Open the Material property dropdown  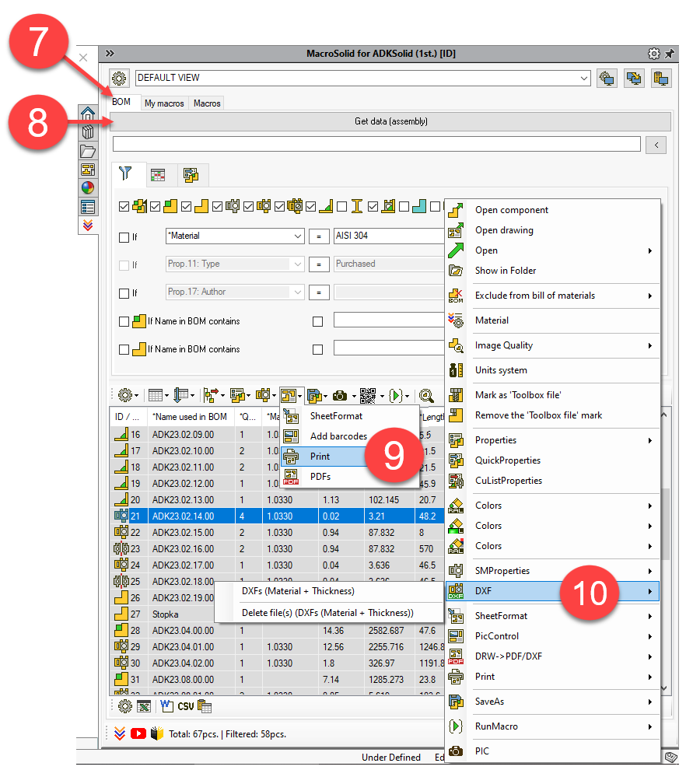click(297, 236)
